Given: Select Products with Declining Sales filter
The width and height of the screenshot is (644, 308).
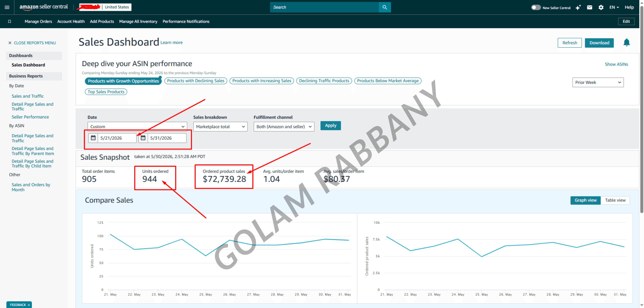Looking at the screenshot, I should [196, 81].
